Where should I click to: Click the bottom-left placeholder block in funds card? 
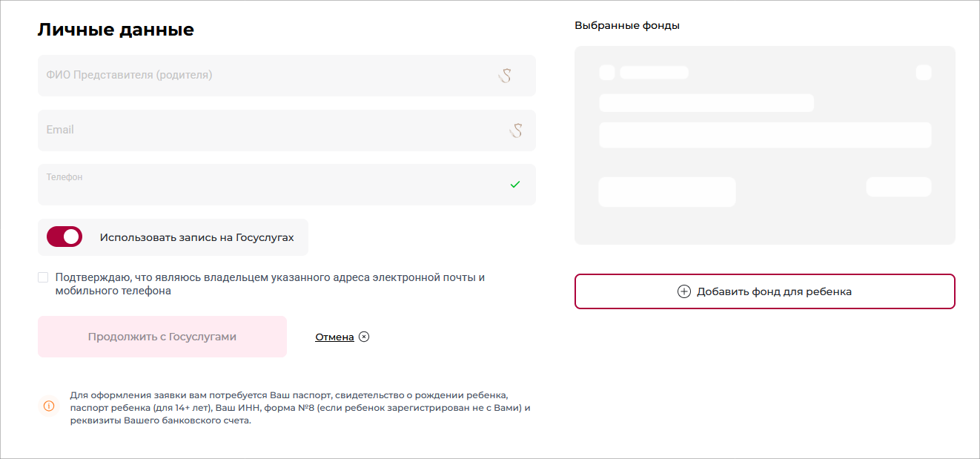tap(666, 192)
